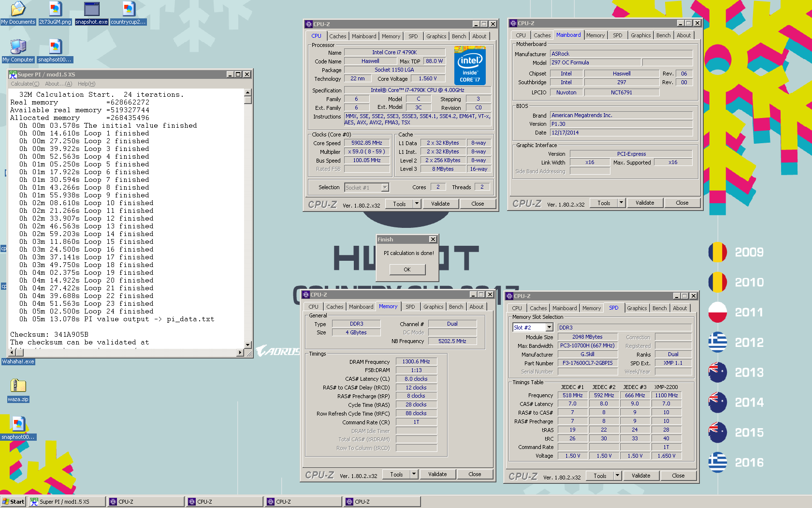Click the Core Speed 5902.85 MHz field
The width and height of the screenshot is (812, 508).
(367, 143)
